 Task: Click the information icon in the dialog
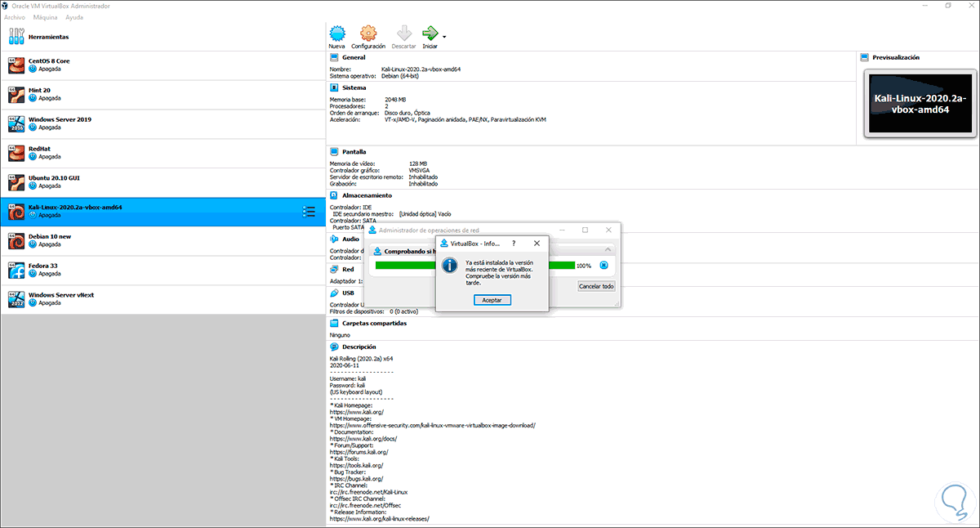449,266
